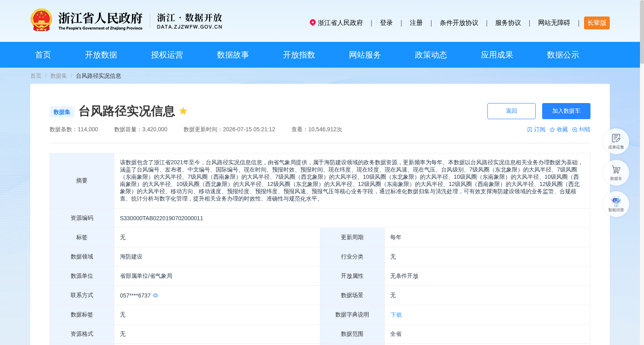Click the blue 数据集 tag badge
This screenshot has width=644, height=345.
coord(62,112)
